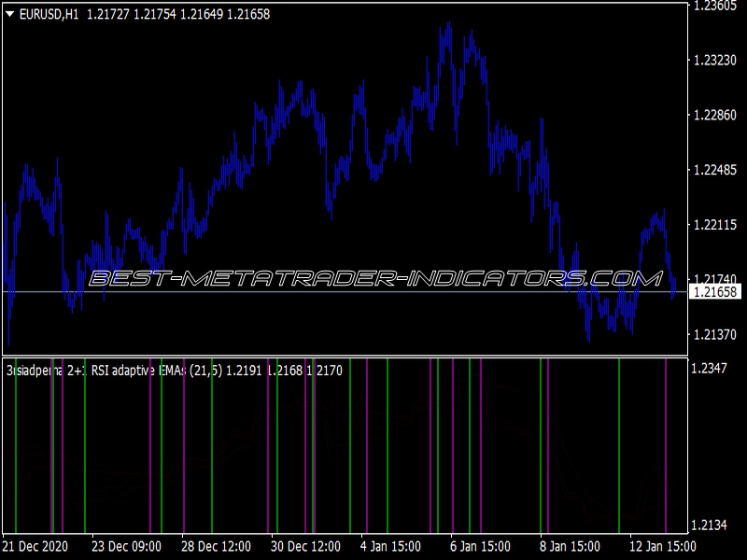Click the 1.23230 price axis label

[x=715, y=60]
